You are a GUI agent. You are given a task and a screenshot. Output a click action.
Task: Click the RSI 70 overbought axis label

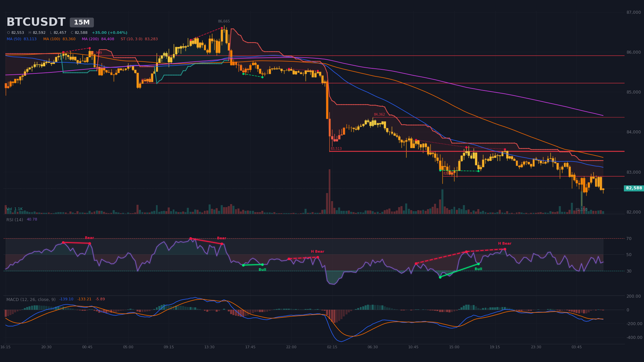(x=629, y=239)
